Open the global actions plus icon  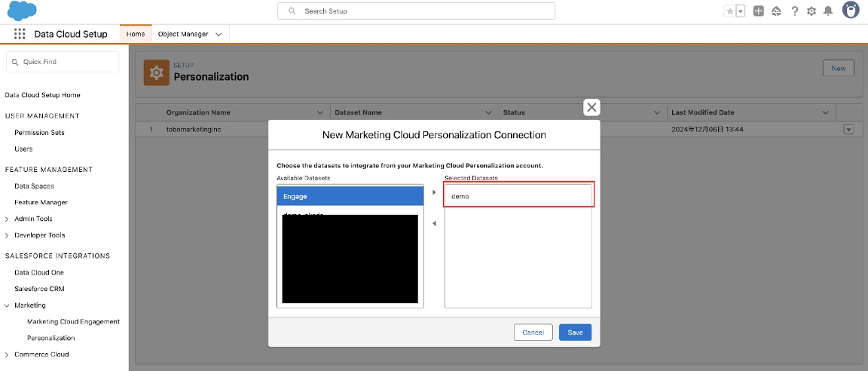click(x=759, y=11)
